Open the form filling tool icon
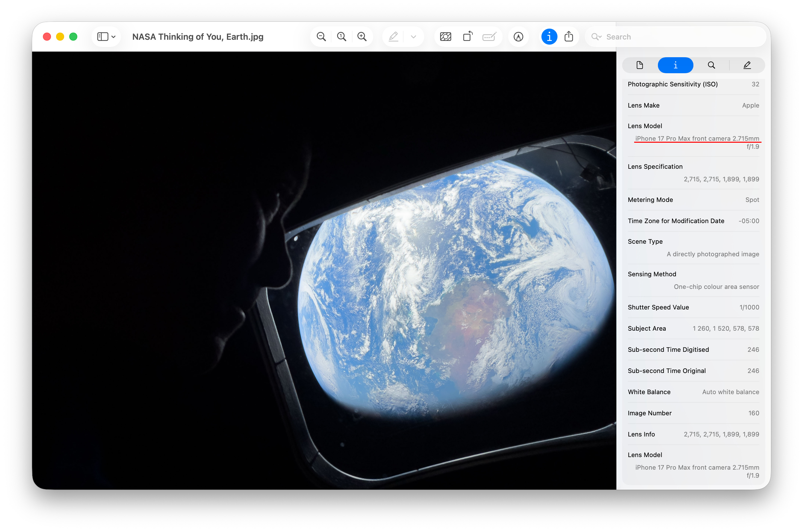 pos(489,37)
